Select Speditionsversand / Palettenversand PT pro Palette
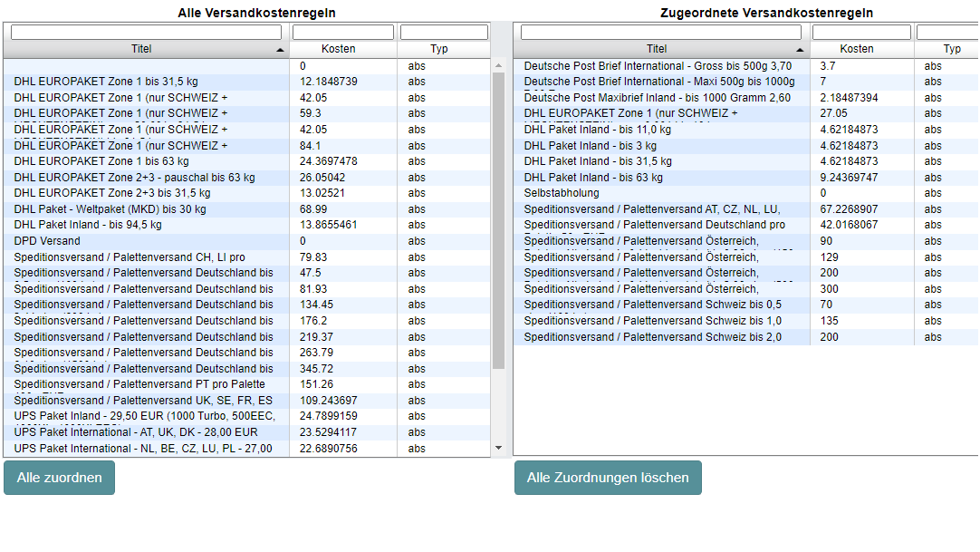This screenshot has width=980, height=552. coord(247,384)
